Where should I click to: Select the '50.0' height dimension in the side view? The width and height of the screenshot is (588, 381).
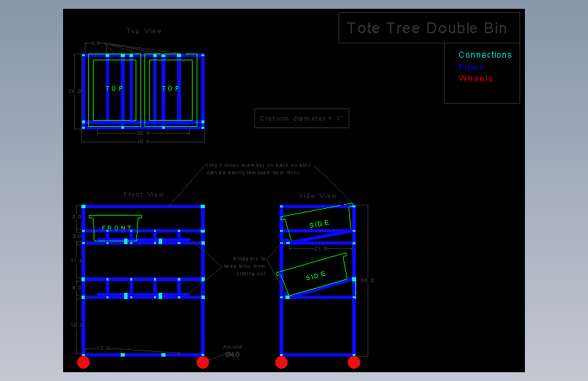point(368,281)
